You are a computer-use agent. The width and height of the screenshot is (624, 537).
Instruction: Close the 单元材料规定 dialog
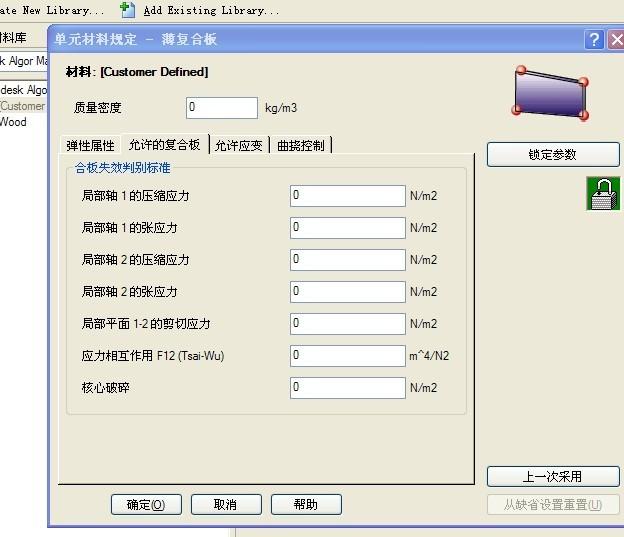click(x=615, y=40)
